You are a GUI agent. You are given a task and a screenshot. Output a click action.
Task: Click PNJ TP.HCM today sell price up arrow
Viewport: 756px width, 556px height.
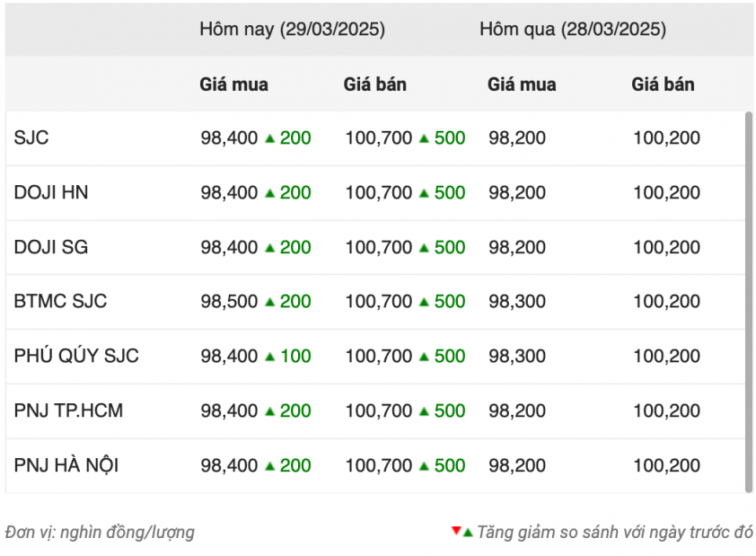click(x=425, y=411)
